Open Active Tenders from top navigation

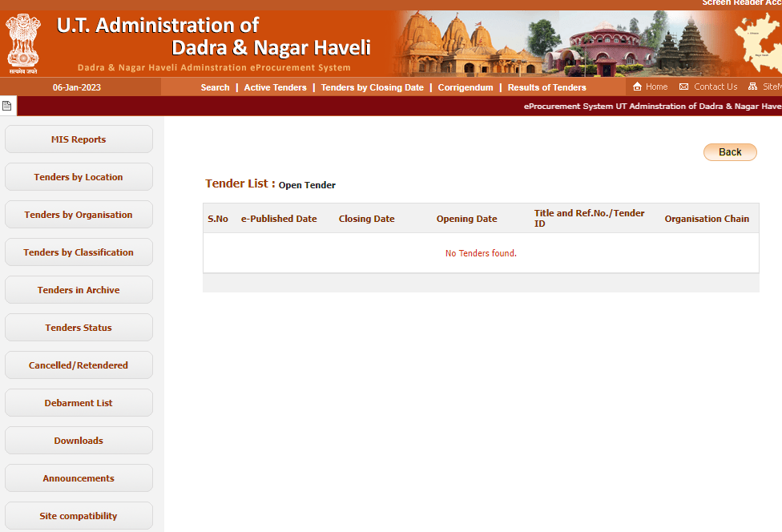click(x=275, y=87)
